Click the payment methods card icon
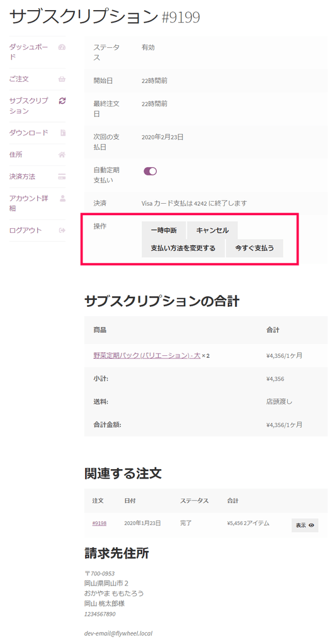The height and width of the screenshot is (644, 335). coord(62,177)
